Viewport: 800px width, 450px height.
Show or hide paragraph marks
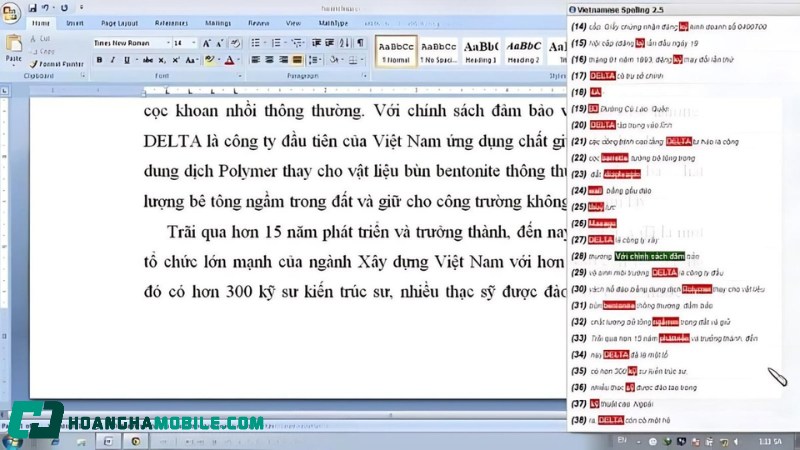(360, 43)
